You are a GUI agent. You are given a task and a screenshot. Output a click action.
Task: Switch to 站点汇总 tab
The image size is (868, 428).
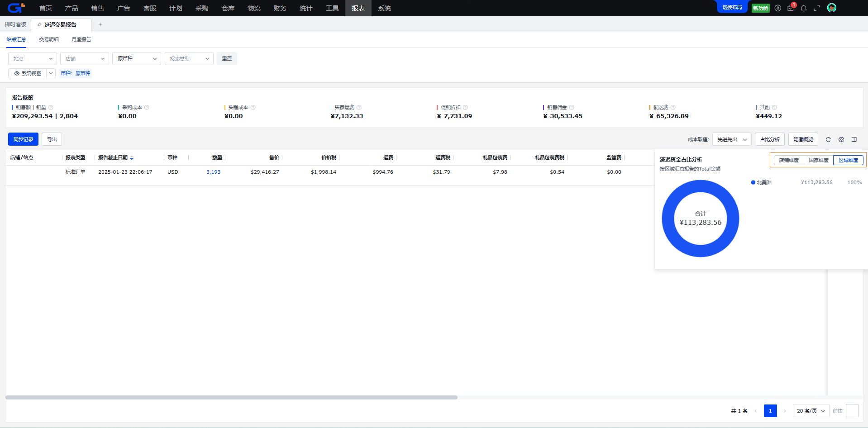pos(16,39)
